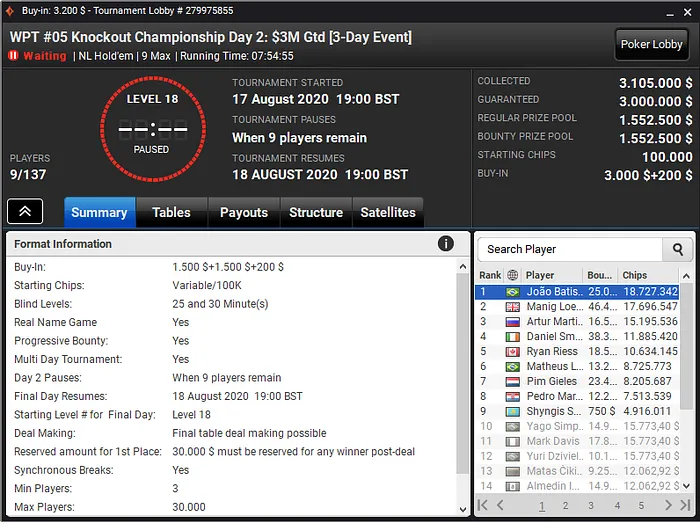Image resolution: width=700 pixels, height=522 pixels.
Task: Open the Payouts tab
Action: pyautogui.click(x=244, y=213)
